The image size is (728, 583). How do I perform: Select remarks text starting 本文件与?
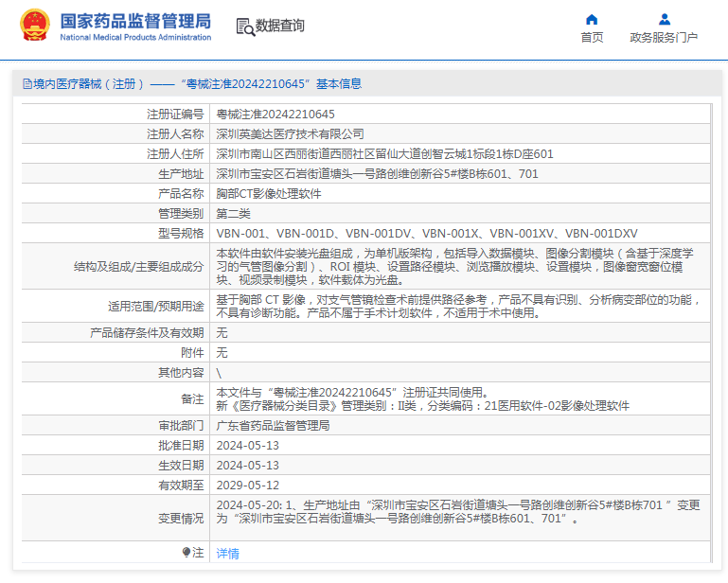(422, 398)
